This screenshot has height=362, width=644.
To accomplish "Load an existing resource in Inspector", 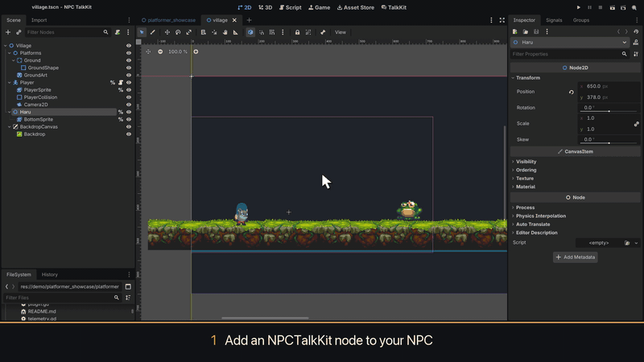I will 526,31.
